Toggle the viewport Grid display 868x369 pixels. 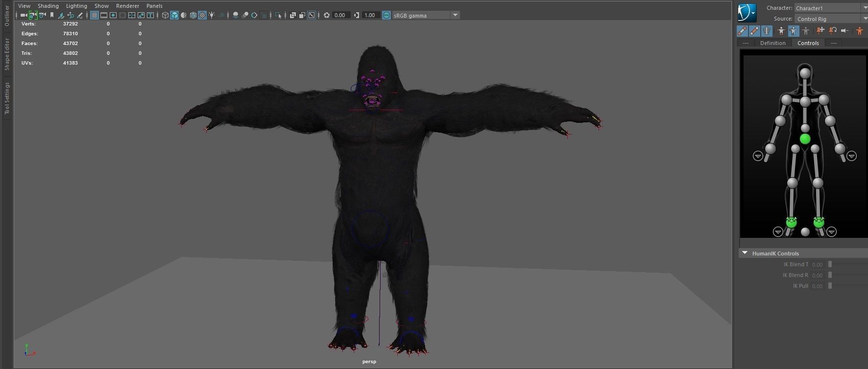[x=95, y=15]
